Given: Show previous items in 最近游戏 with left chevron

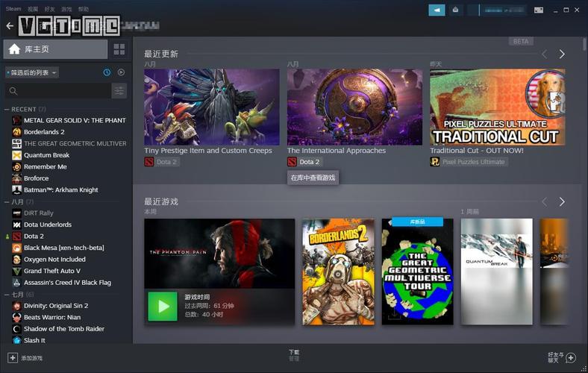Looking at the screenshot, I should [545, 202].
